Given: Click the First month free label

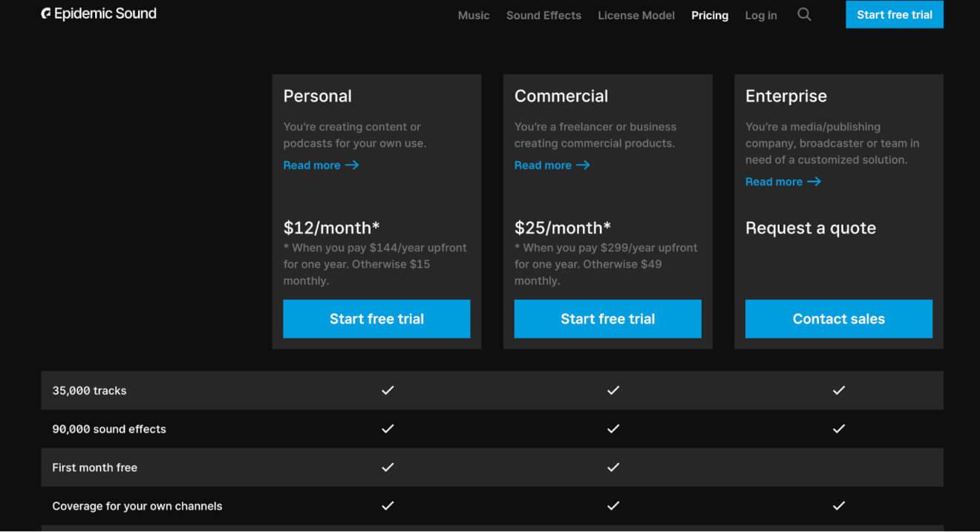Looking at the screenshot, I should click(x=94, y=467).
